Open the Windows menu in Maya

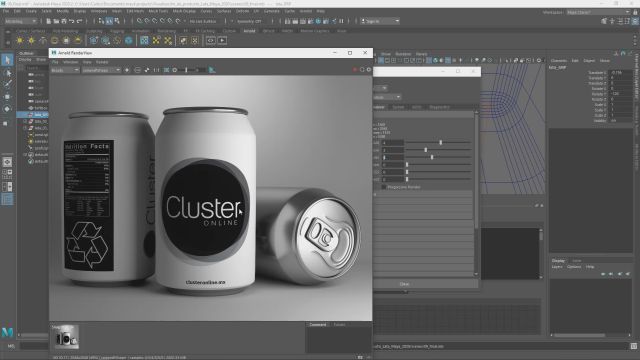click(99, 11)
